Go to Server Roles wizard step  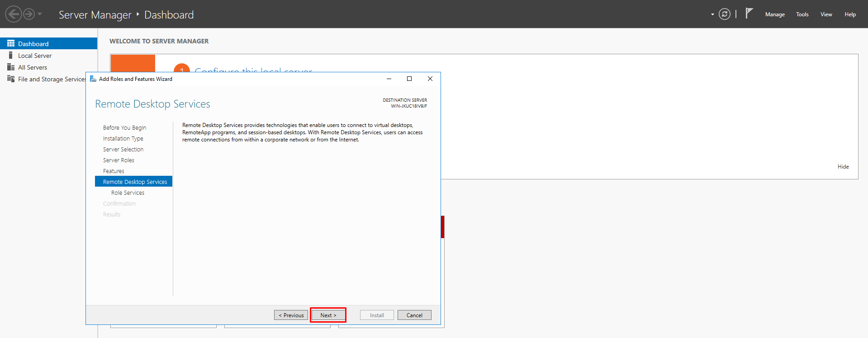point(119,160)
